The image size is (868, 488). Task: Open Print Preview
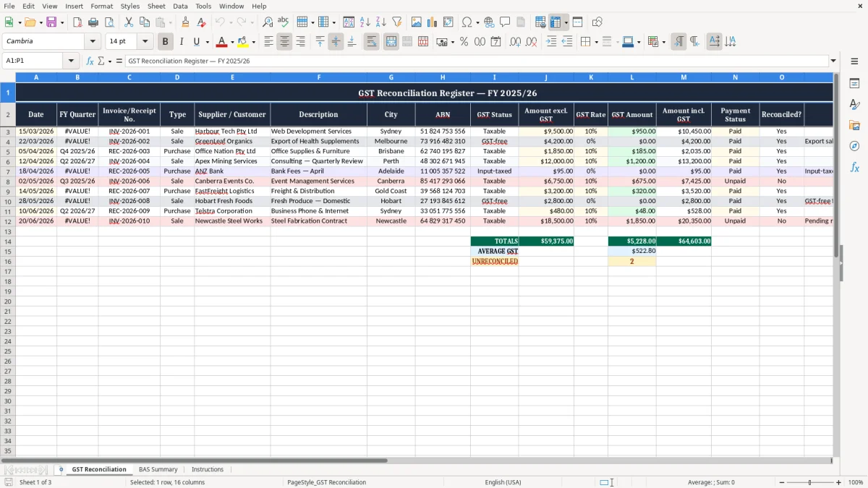click(109, 22)
